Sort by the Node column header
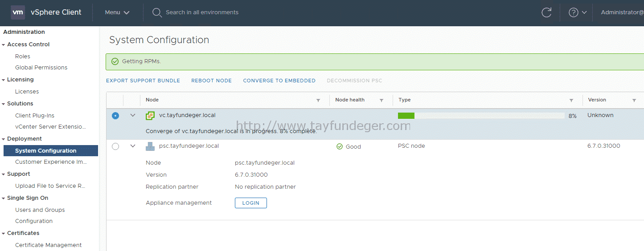This screenshot has width=644, height=251. 152,100
